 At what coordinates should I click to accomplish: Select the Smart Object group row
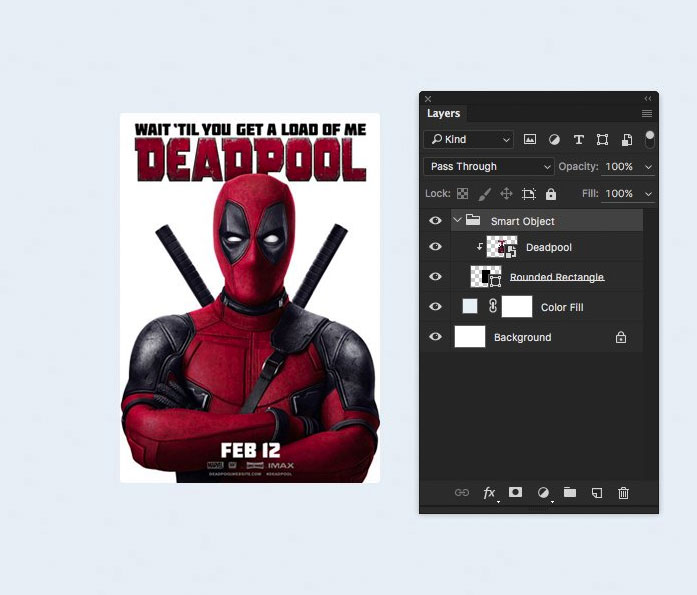[x=547, y=220]
